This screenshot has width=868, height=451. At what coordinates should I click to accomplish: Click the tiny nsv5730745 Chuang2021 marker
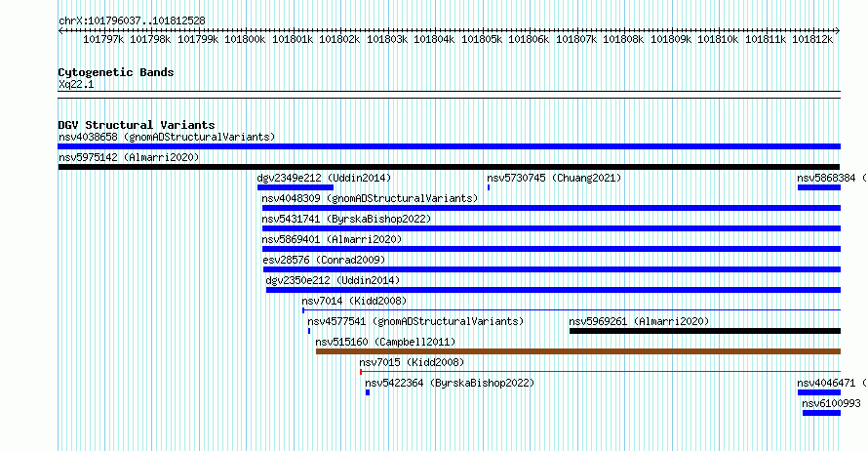pyautogui.click(x=489, y=187)
